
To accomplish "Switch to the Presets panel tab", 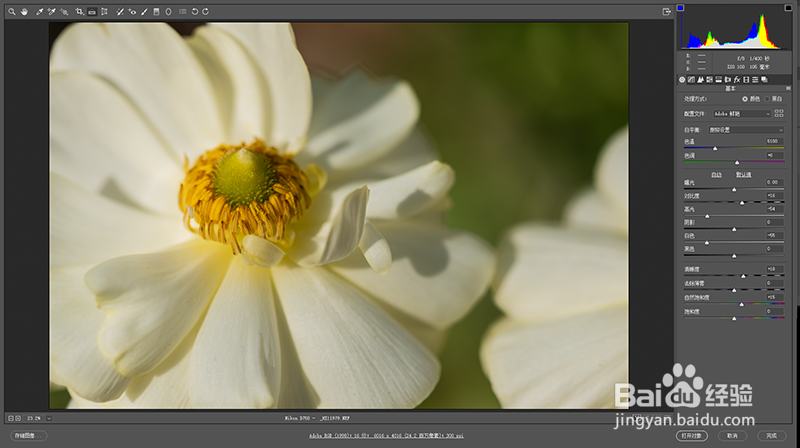I will tap(755, 80).
